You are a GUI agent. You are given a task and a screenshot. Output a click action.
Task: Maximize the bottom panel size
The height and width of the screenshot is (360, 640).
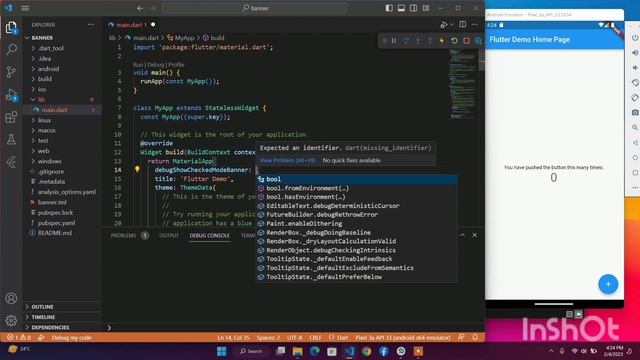tap(462, 235)
